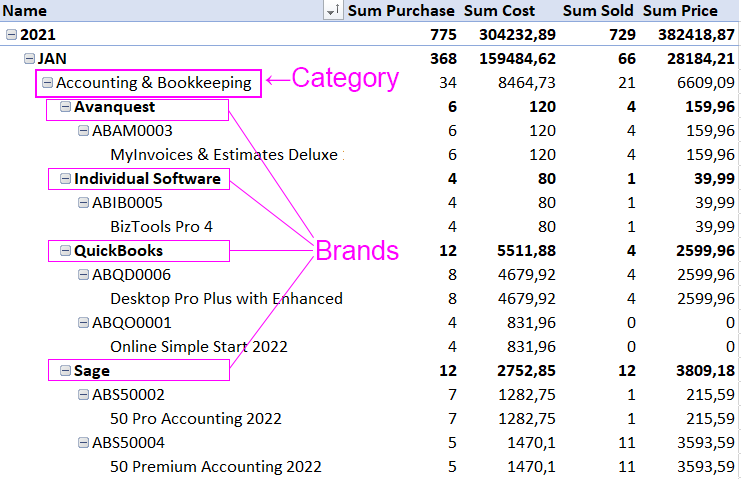Open the Name column filter dropdown
741x479 pixels.
pyautogui.click(x=333, y=11)
